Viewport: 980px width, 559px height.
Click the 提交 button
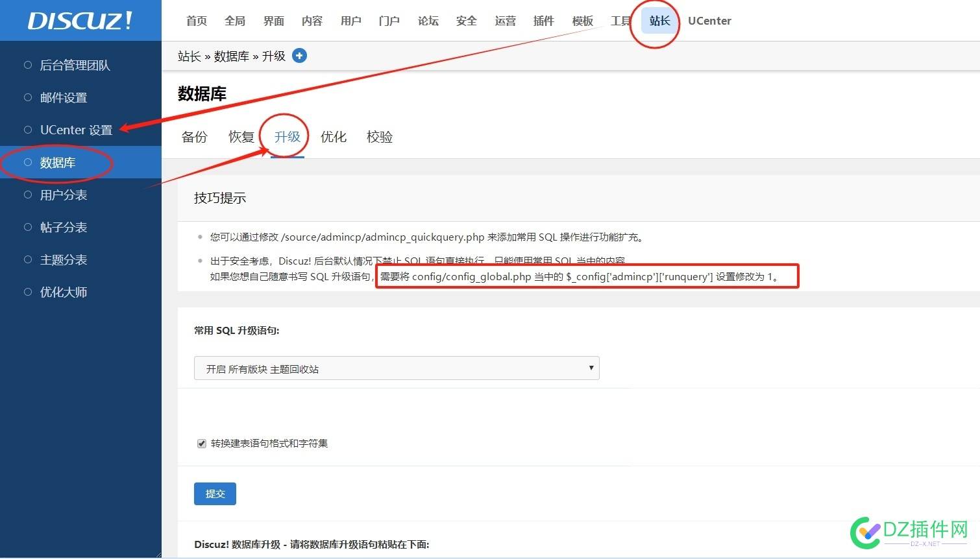pos(215,494)
